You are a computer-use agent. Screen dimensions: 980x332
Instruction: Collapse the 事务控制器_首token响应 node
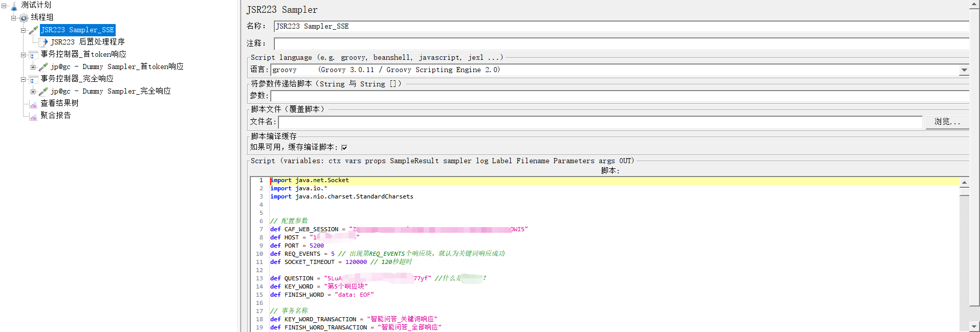pos(24,55)
